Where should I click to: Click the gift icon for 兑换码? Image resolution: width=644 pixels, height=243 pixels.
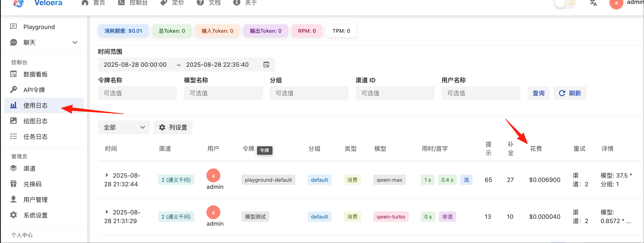click(13, 184)
